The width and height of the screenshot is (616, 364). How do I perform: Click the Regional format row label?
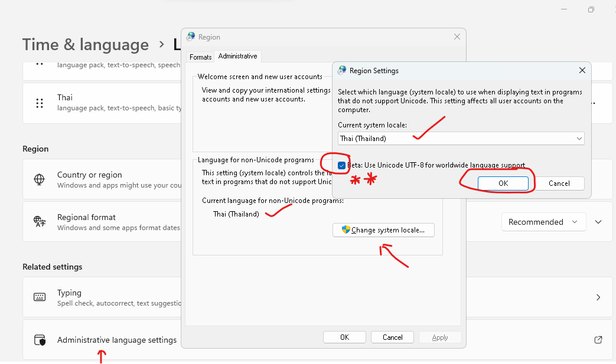click(x=86, y=217)
